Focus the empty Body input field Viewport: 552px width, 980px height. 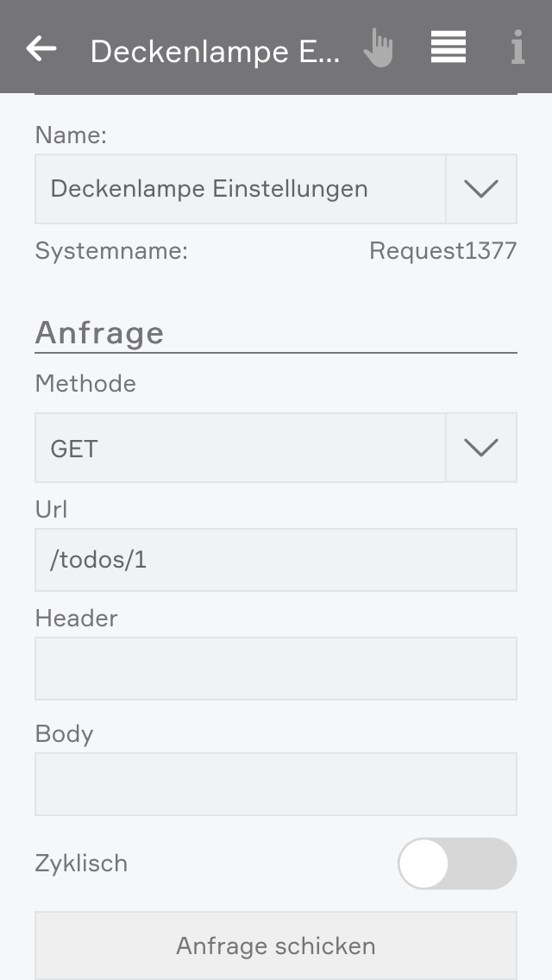(275, 784)
